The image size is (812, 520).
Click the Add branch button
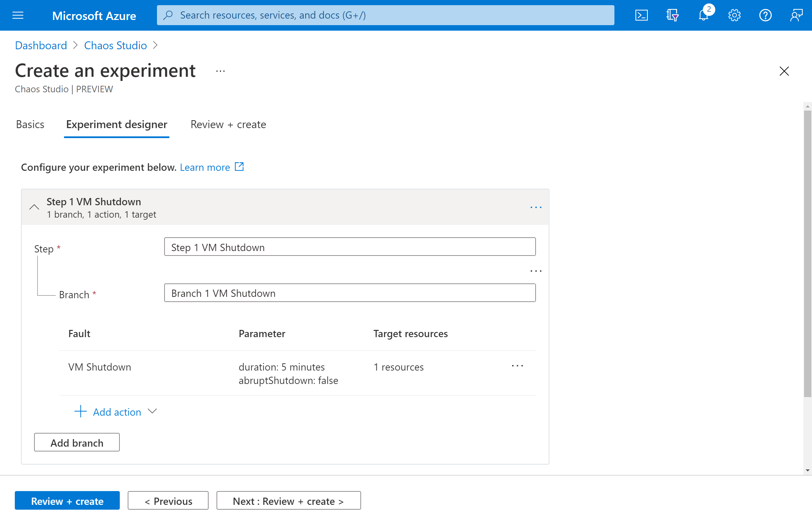pos(76,443)
